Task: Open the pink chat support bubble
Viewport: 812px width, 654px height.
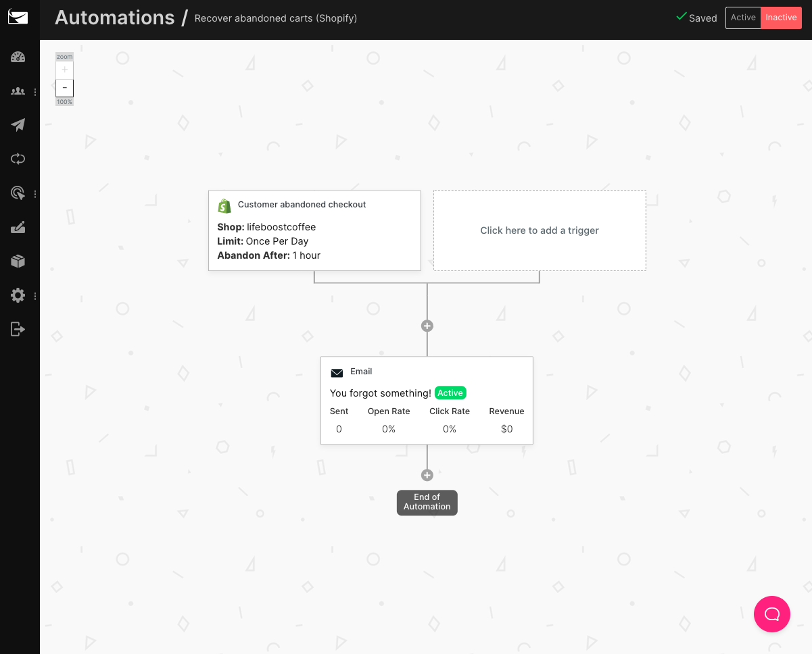Action: [772, 614]
